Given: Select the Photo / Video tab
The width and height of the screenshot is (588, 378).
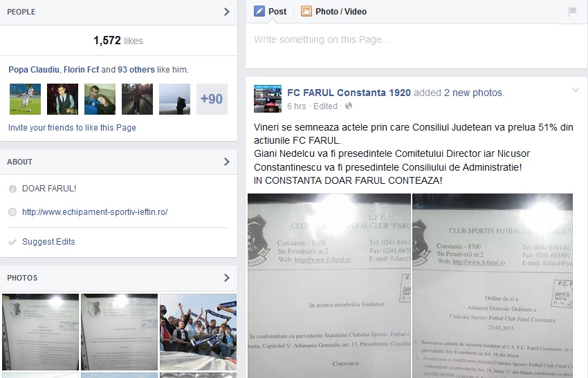Looking at the screenshot, I should (333, 11).
